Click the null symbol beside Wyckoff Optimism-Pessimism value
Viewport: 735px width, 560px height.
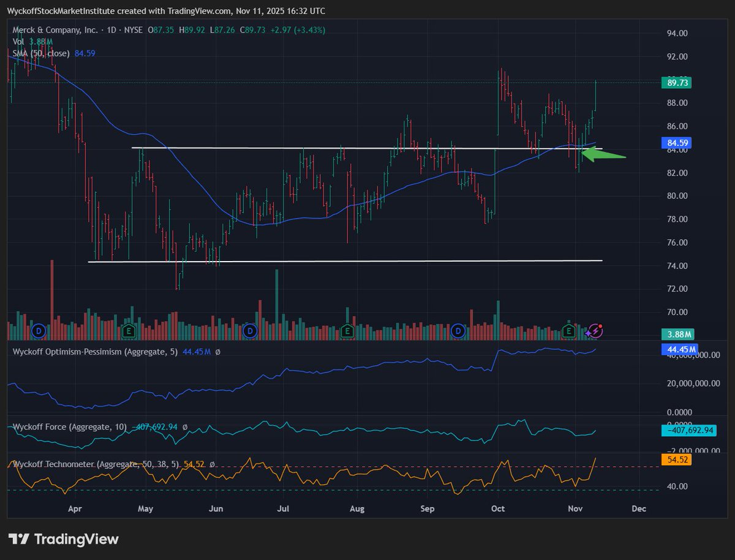click(217, 352)
